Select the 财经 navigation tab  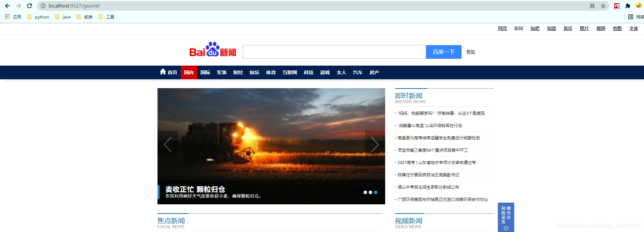(x=238, y=72)
